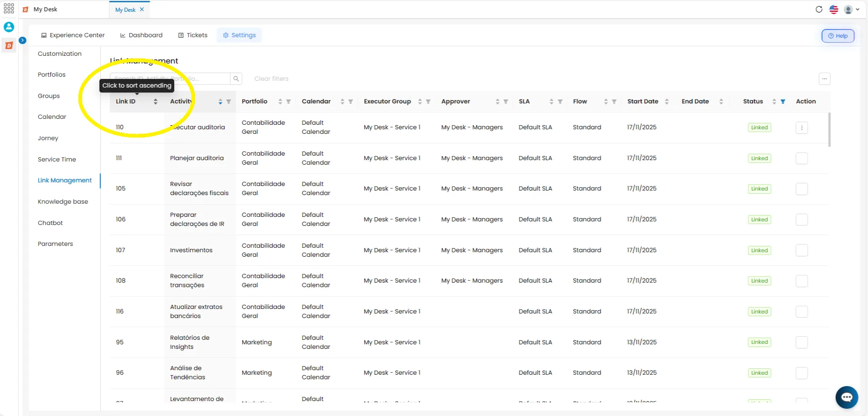This screenshot has width=868, height=416.
Task: Open Customization in settings sidebar
Action: pos(60,54)
